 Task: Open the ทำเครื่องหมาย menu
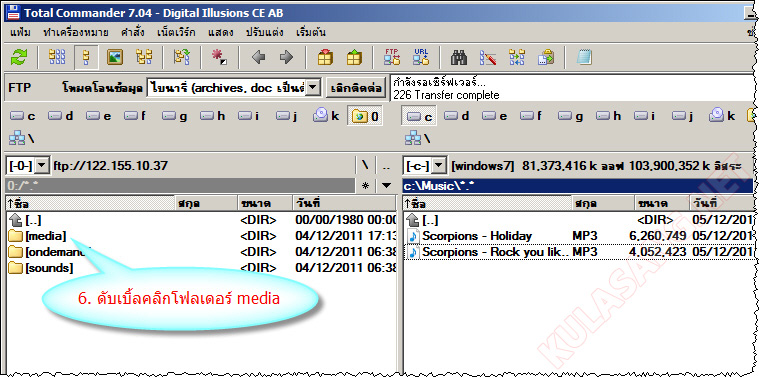76,33
